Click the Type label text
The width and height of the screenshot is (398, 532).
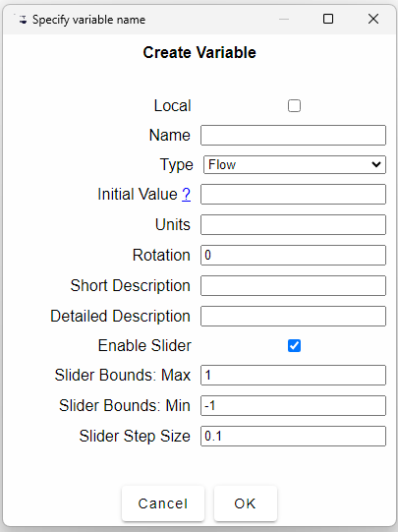click(x=176, y=165)
